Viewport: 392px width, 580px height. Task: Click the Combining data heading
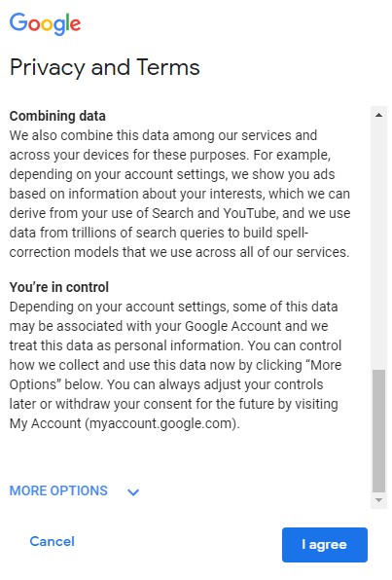coord(57,116)
